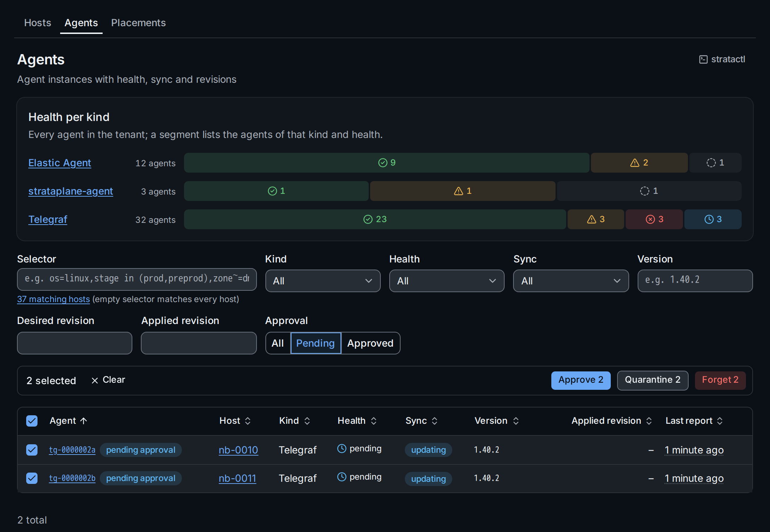Click Elastic Agent healthy segment showing 9
Viewport: 770px width, 532px height.
point(386,163)
